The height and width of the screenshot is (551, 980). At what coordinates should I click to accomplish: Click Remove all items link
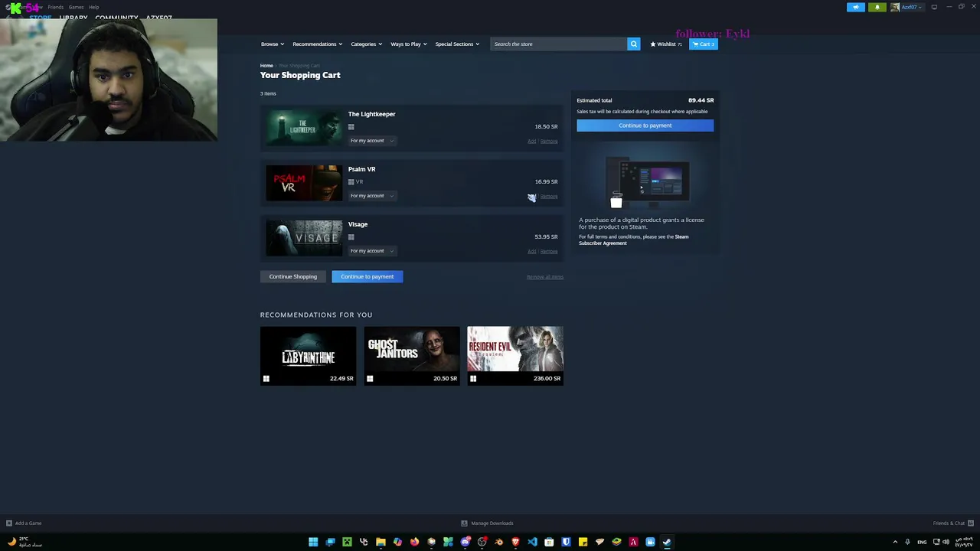click(545, 277)
